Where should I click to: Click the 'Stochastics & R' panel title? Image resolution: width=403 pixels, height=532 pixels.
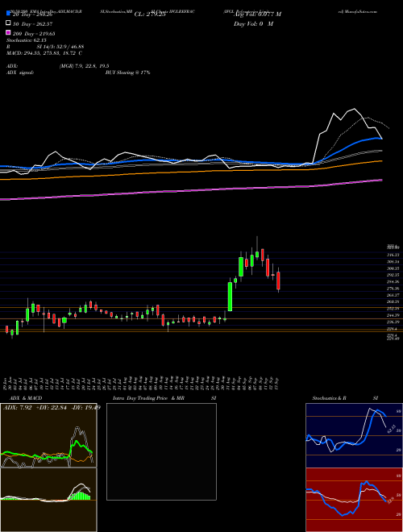pos(330,398)
